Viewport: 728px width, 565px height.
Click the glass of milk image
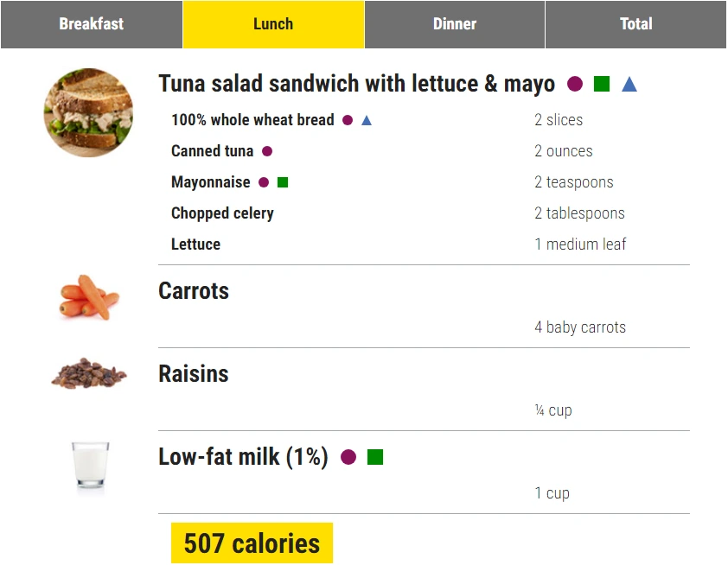point(90,467)
